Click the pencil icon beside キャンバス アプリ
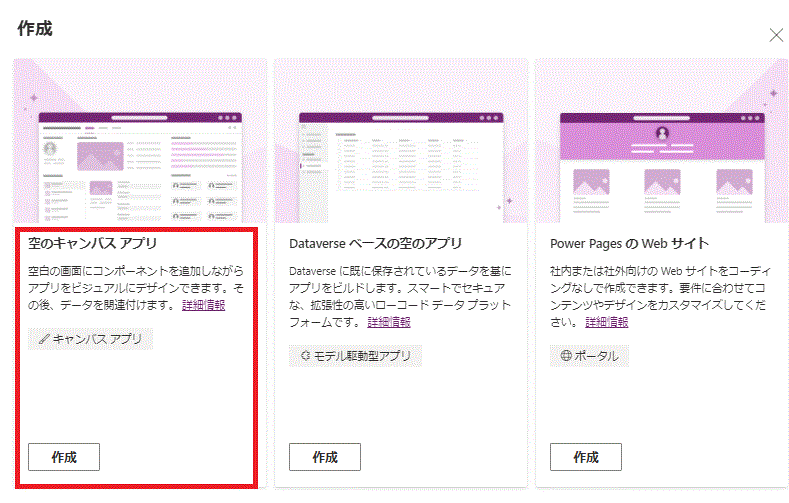 point(44,339)
